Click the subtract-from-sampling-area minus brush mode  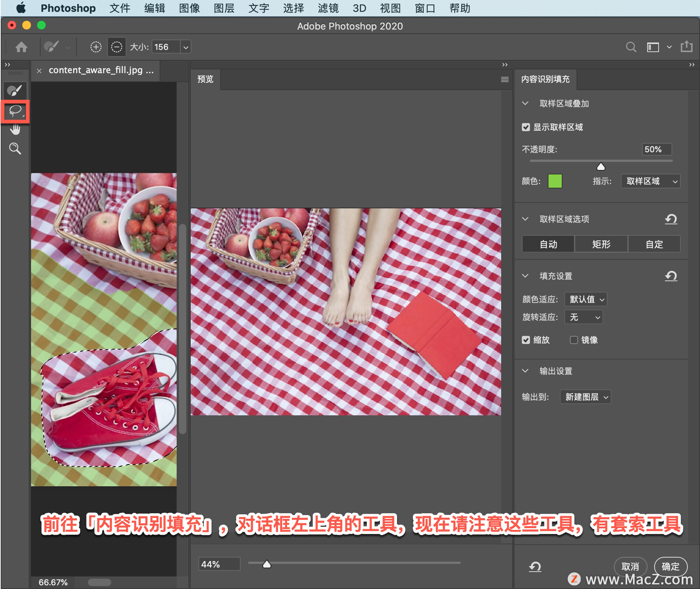pyautogui.click(x=117, y=47)
